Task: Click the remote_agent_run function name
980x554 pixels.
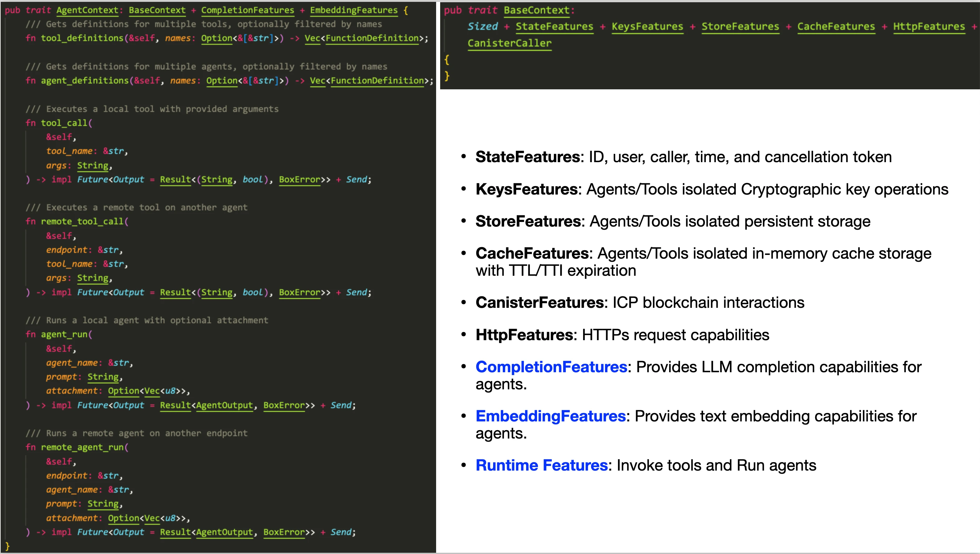Action: click(82, 447)
